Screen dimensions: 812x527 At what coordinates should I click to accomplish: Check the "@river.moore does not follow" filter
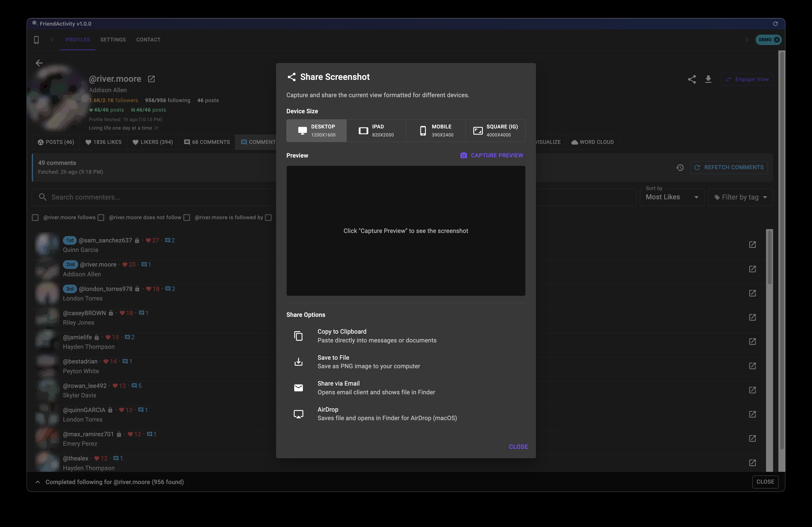(101, 218)
